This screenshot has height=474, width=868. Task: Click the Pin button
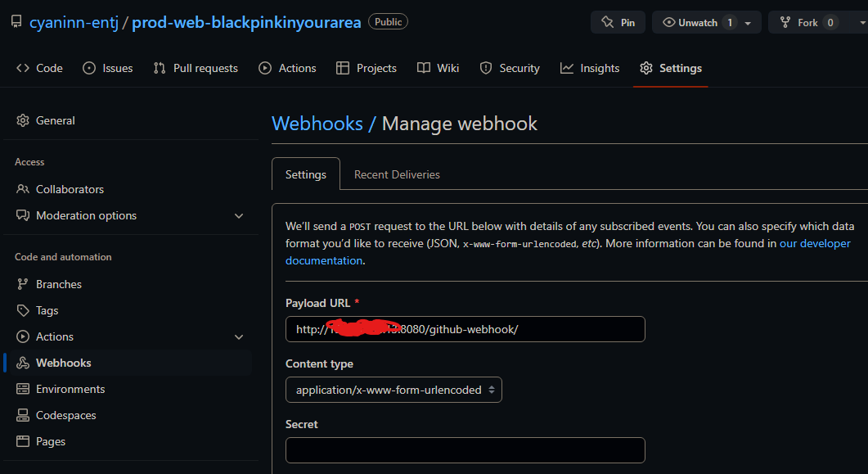click(618, 22)
